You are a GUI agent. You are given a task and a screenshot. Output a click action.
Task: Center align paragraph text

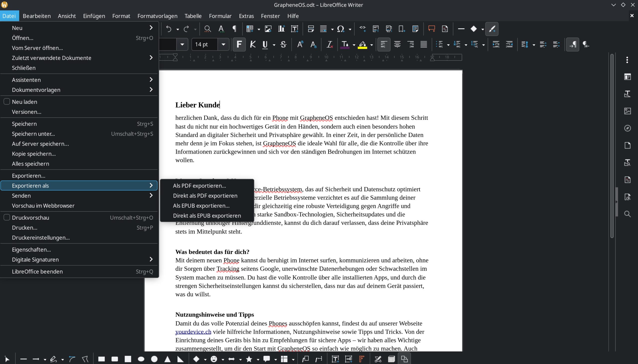(397, 45)
